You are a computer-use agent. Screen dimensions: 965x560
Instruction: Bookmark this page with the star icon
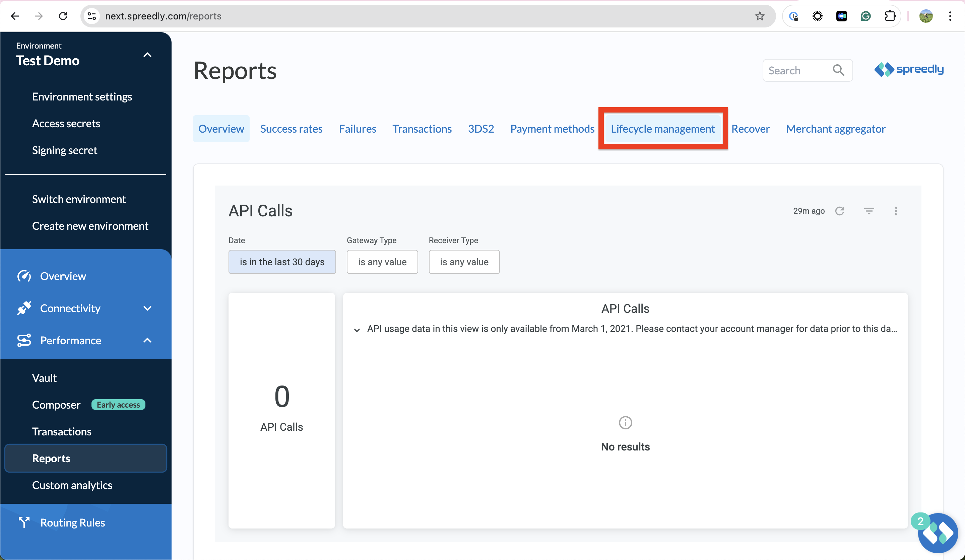tap(760, 16)
